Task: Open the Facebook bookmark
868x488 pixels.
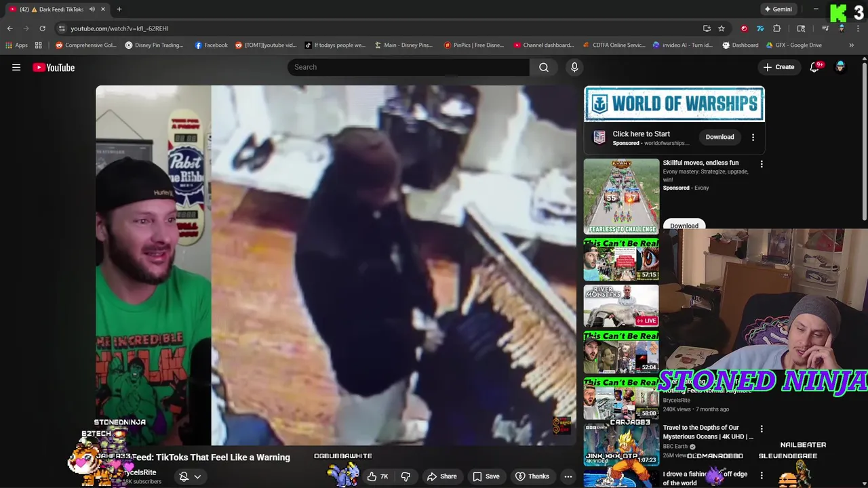Action: (211, 45)
